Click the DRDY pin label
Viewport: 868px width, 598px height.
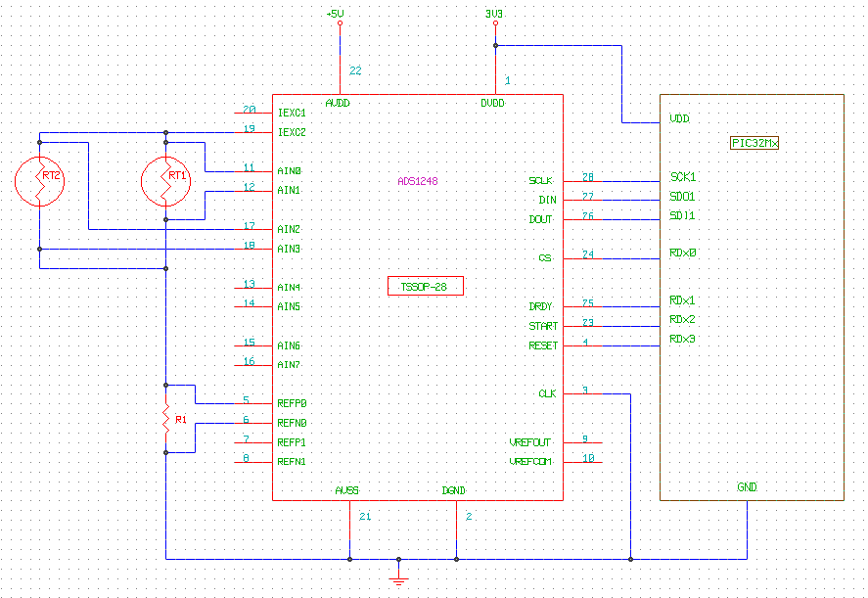[x=541, y=306]
